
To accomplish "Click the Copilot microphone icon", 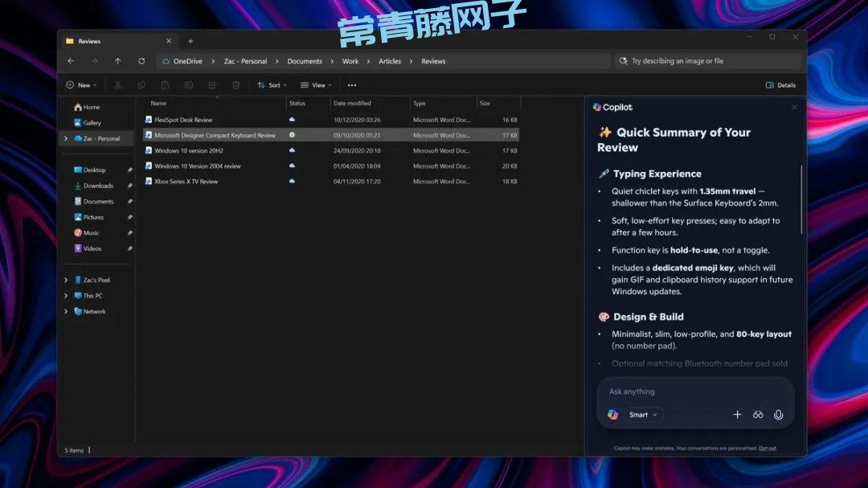I will pyautogui.click(x=778, y=415).
